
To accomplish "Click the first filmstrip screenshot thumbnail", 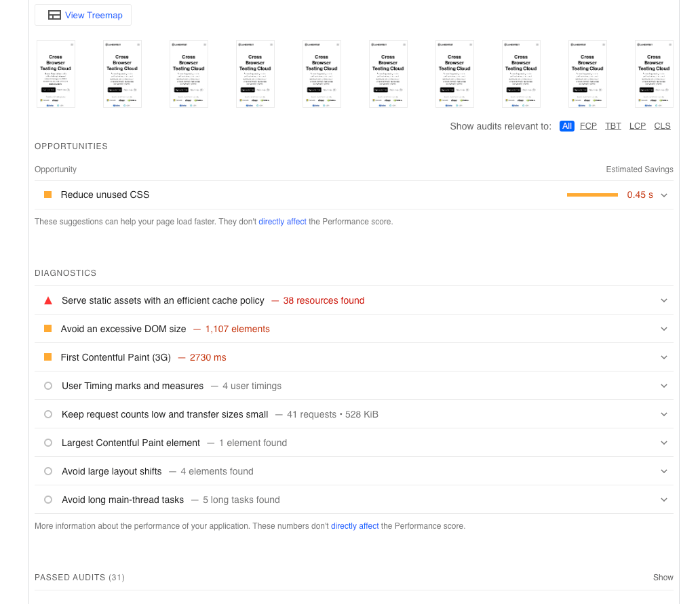I will pos(56,73).
